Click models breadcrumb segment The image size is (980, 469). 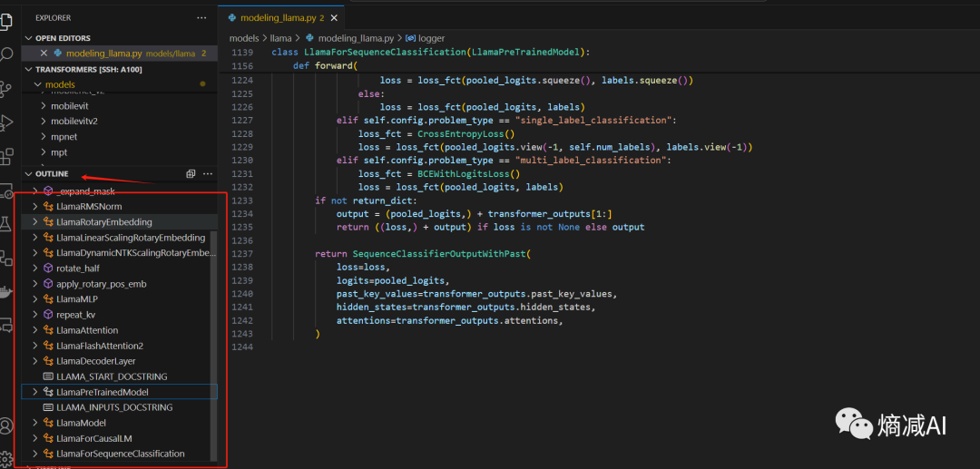pyautogui.click(x=244, y=38)
